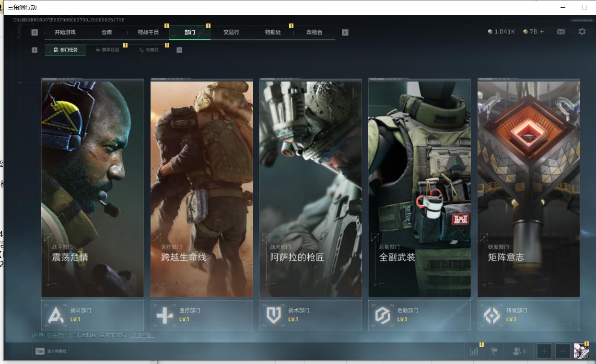Open the 特勤处 tab
The image size is (596, 364).
[273, 32]
